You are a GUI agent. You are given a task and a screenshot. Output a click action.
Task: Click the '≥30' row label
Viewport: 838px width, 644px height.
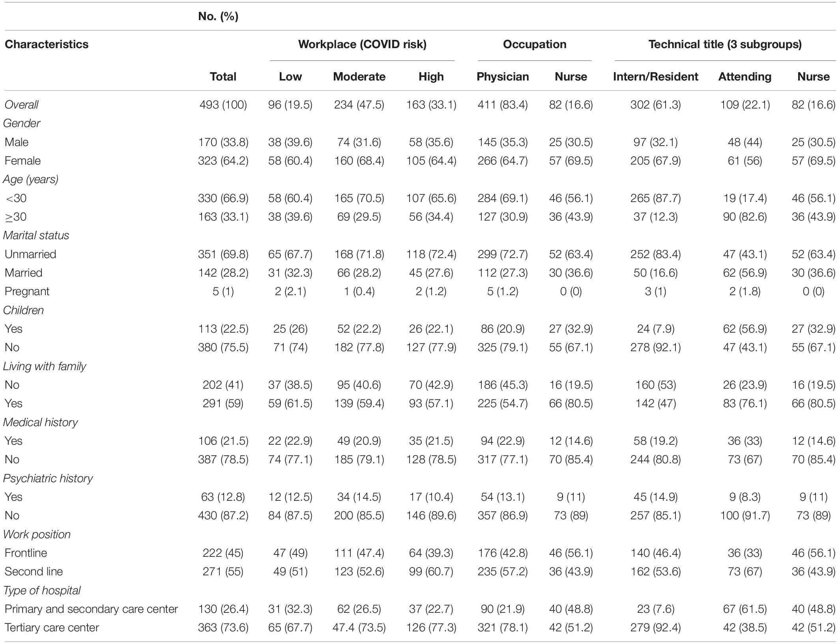coord(16,217)
